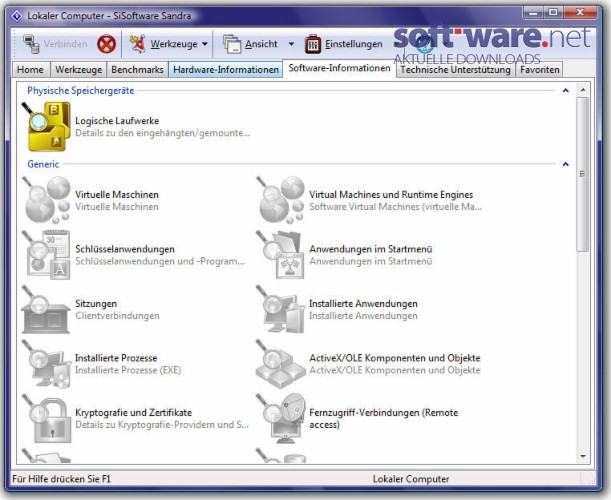This screenshot has width=611, height=500.
Task: Click the Physische Speichergeräte section header
Action: [81, 90]
